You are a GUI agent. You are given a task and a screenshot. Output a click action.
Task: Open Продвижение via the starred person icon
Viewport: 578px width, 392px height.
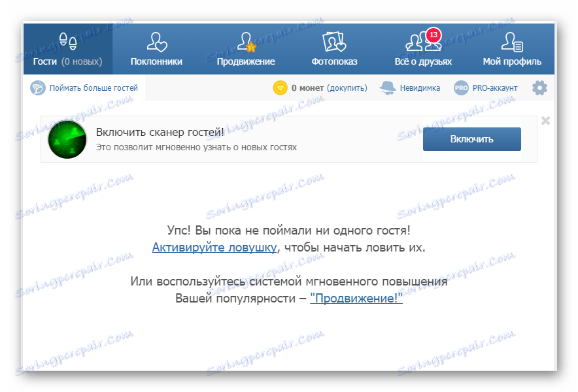(x=245, y=41)
